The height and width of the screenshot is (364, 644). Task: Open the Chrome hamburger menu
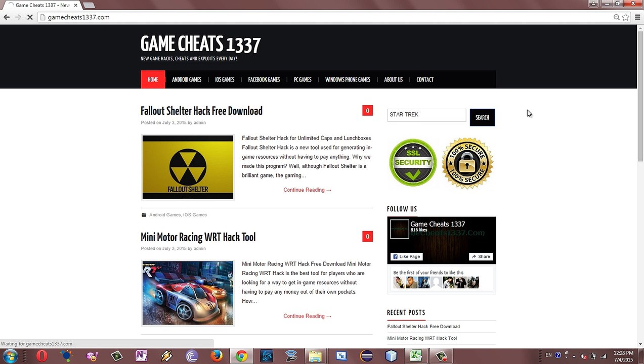tap(637, 17)
